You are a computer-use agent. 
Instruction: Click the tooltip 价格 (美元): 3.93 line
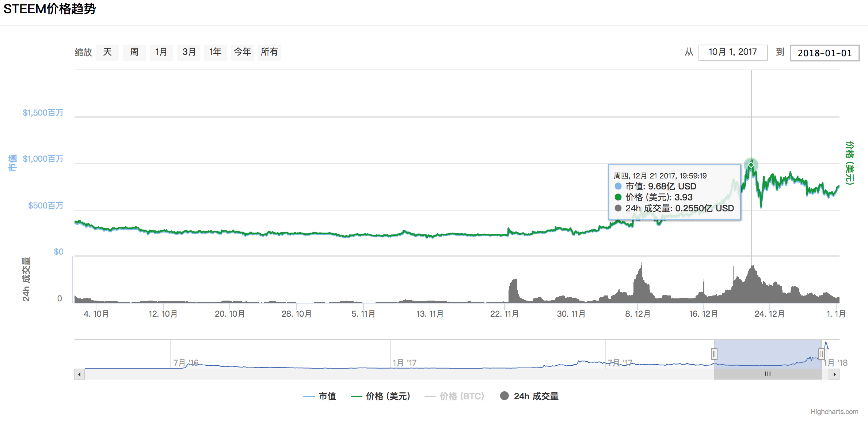(x=654, y=197)
